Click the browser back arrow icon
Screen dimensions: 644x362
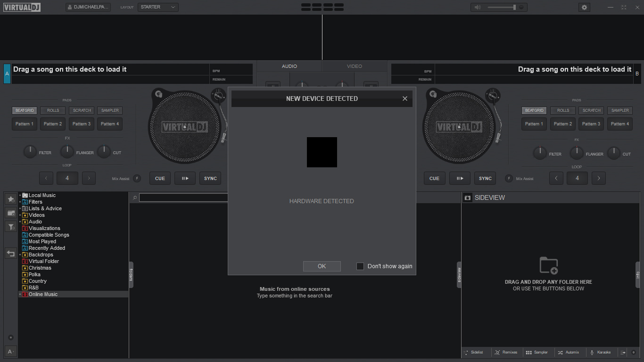click(11, 254)
